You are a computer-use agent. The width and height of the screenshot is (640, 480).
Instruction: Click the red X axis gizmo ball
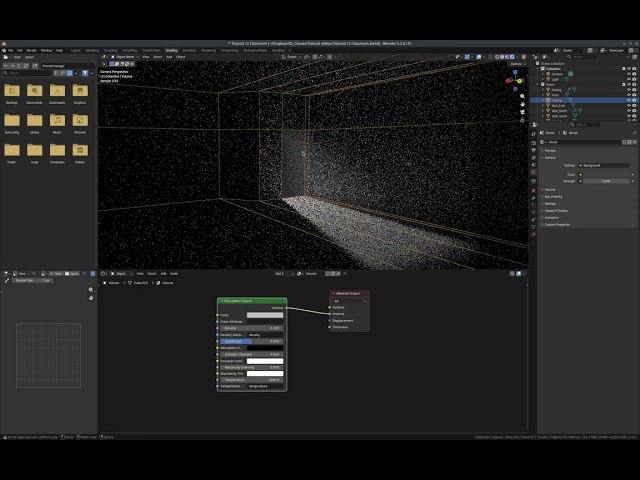click(x=508, y=81)
